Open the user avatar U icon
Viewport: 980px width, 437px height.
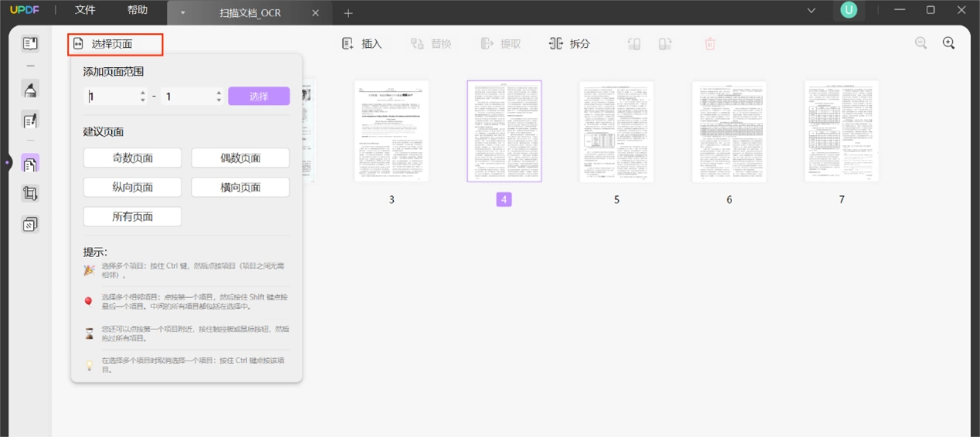click(849, 10)
